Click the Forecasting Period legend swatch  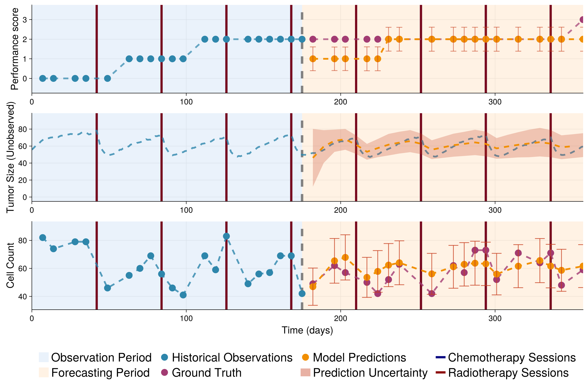(x=44, y=372)
